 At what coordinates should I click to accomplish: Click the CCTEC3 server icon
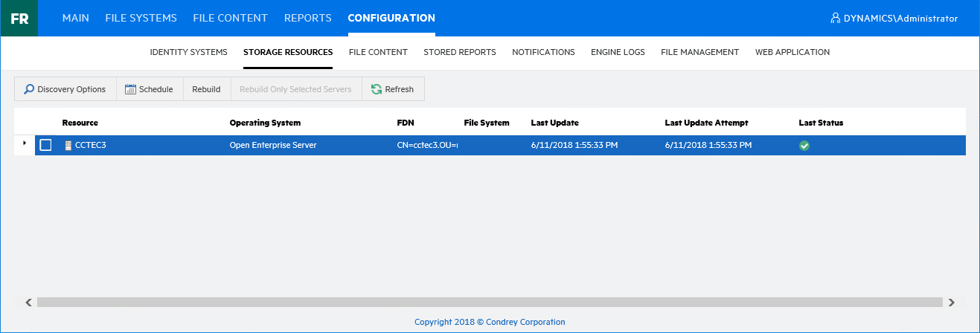point(68,146)
